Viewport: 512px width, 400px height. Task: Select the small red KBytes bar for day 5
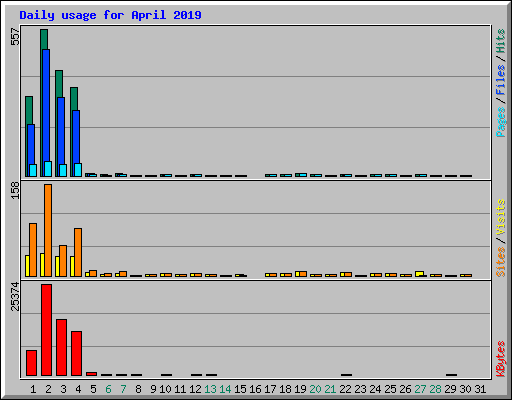click(x=91, y=374)
